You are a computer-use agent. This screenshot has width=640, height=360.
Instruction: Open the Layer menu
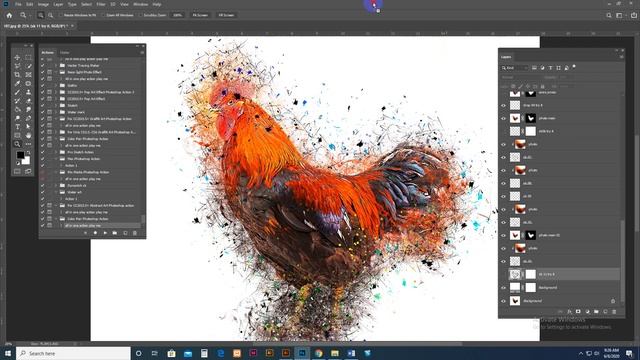[x=58, y=4]
